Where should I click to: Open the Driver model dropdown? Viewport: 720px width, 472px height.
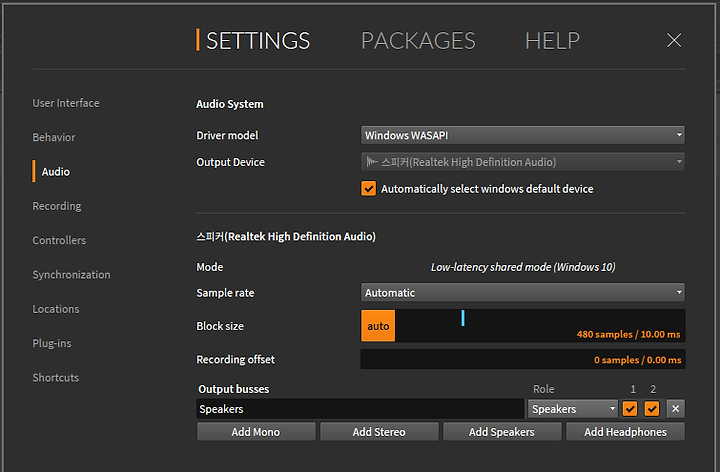(523, 135)
